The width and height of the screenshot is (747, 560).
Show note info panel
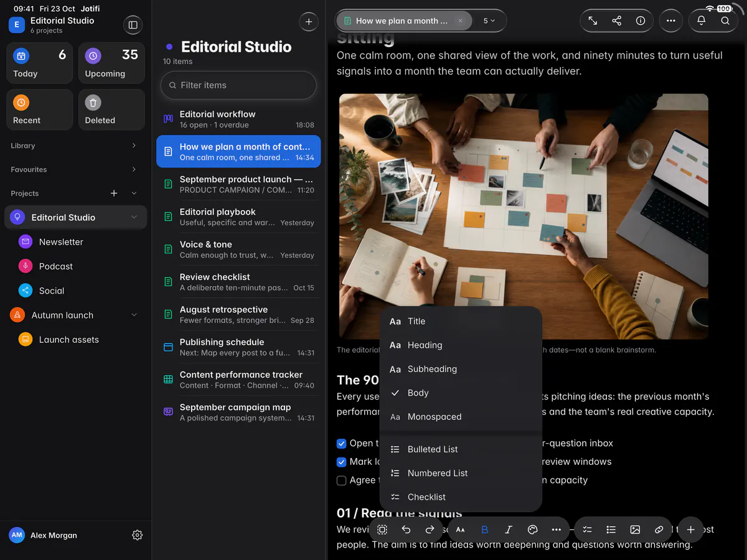coord(640,21)
